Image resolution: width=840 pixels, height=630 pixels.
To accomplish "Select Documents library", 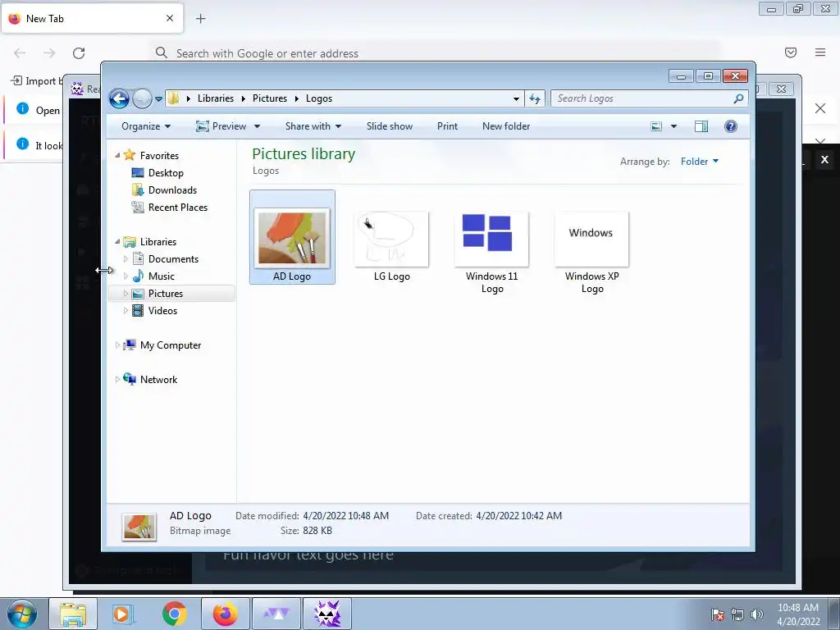I will click(173, 259).
